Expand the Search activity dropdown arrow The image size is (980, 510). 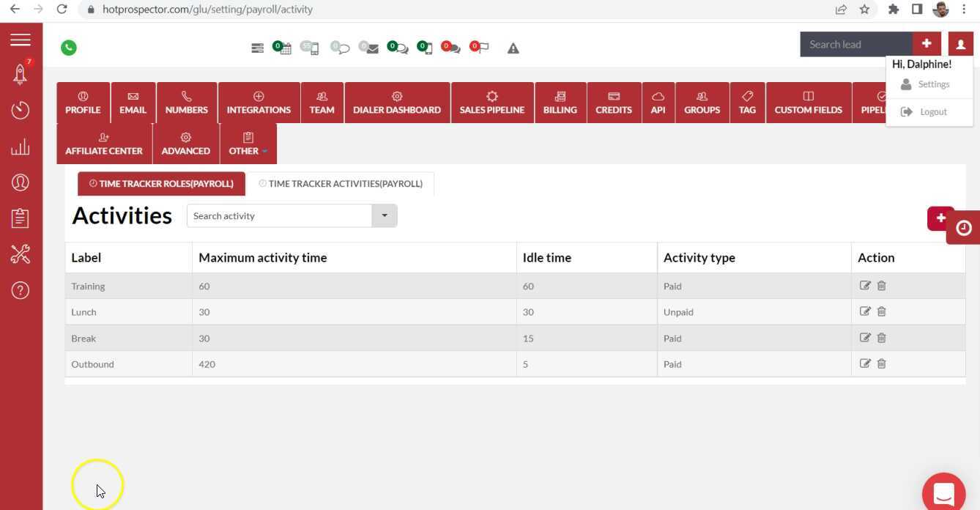click(x=385, y=216)
